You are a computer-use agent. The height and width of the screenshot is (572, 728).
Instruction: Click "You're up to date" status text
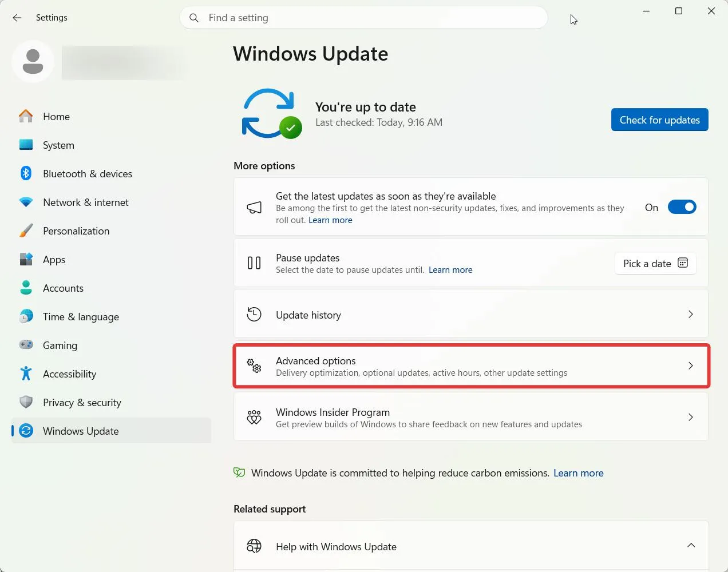[x=365, y=107]
